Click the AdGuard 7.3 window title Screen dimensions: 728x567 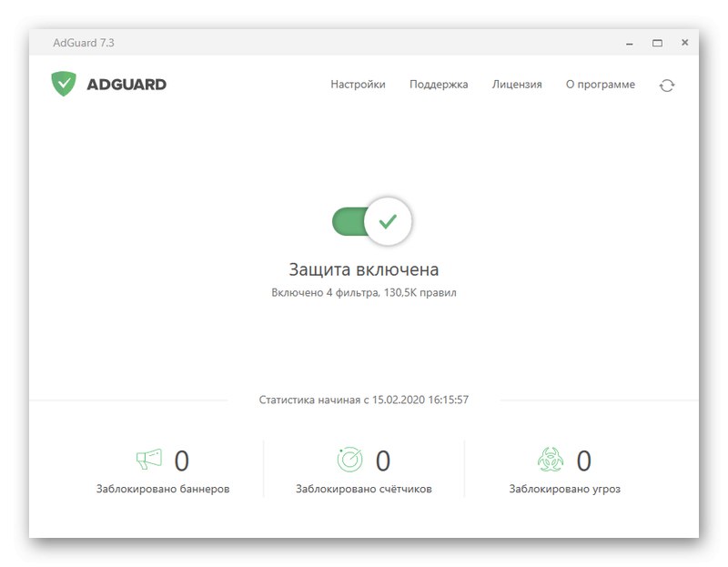click(84, 43)
